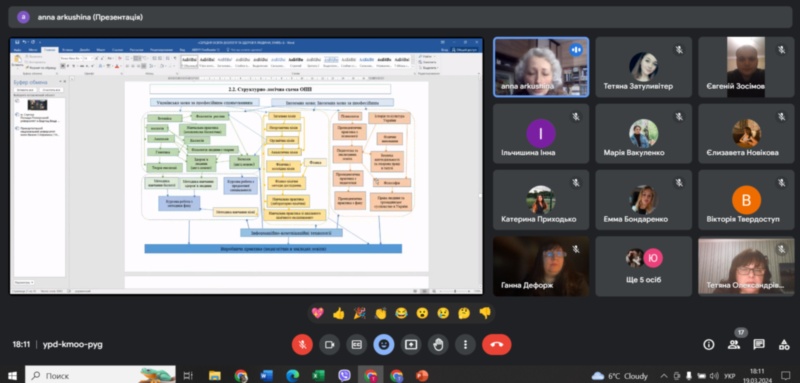This screenshot has height=383, width=800.
Task: Show the participants list
Action: (734, 345)
